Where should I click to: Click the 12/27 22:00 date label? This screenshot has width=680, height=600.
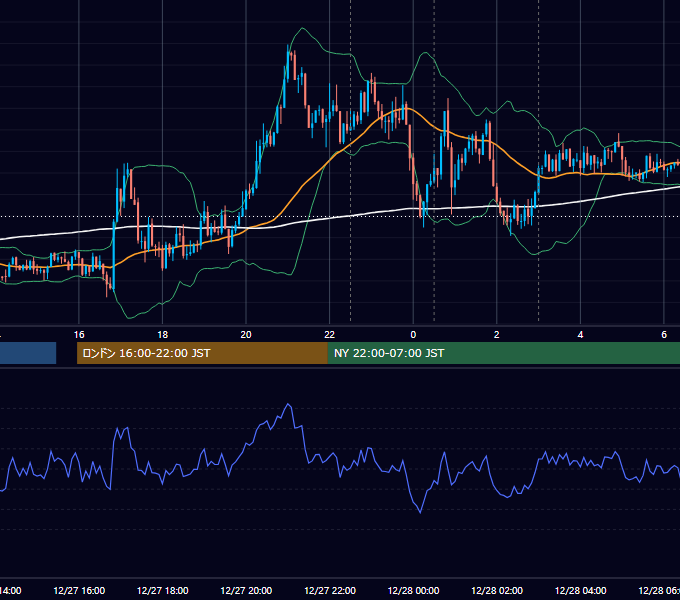point(330,590)
